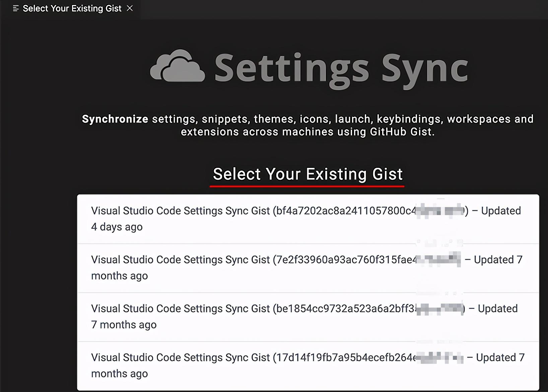Click the 'Select Your Existing Gist' heading
The width and height of the screenshot is (548, 392).
(x=307, y=174)
